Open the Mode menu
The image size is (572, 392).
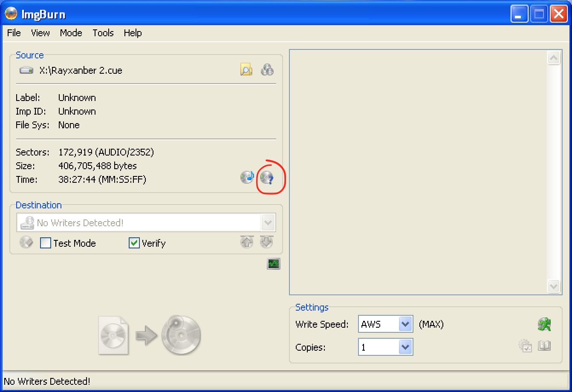[71, 33]
